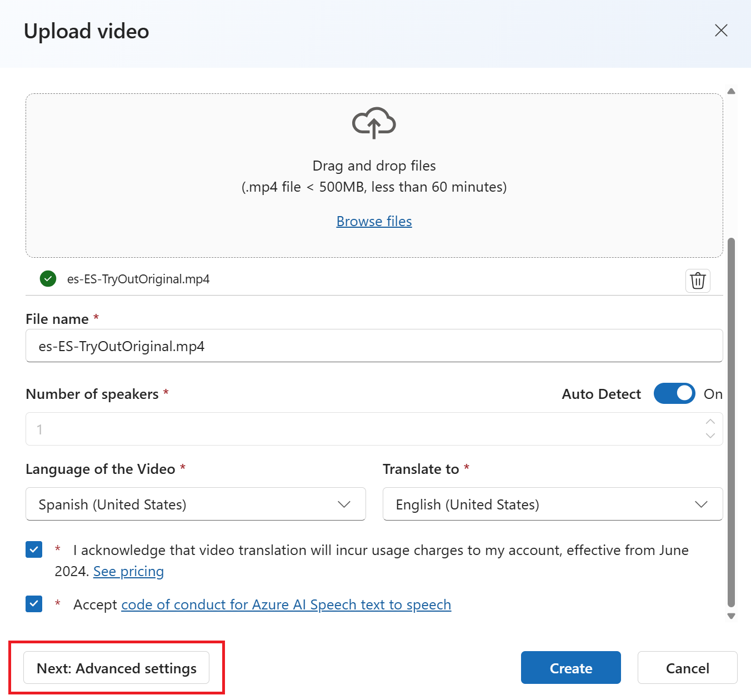751x700 pixels.
Task: Go to Next: Advanced settings
Action: point(117,668)
